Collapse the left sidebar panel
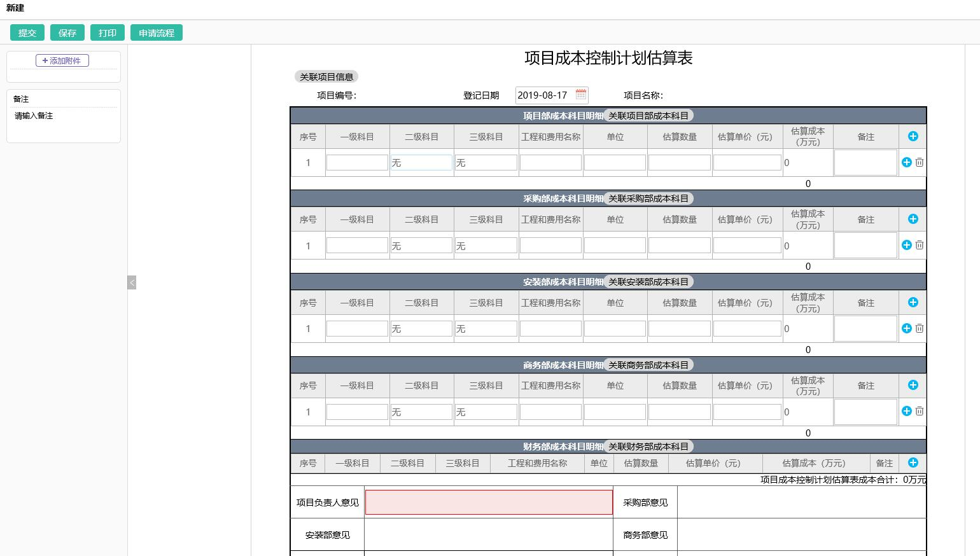The width and height of the screenshot is (980, 556). pos(132,282)
